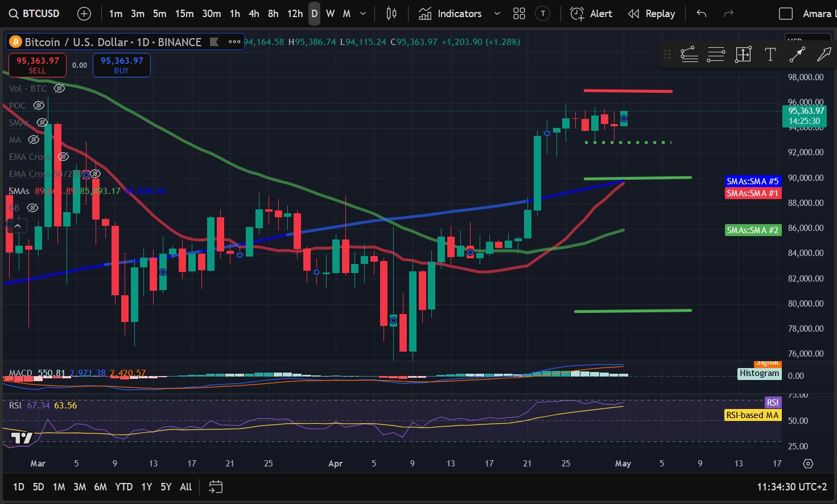Open the Indicators dropdown arrow

(496, 13)
